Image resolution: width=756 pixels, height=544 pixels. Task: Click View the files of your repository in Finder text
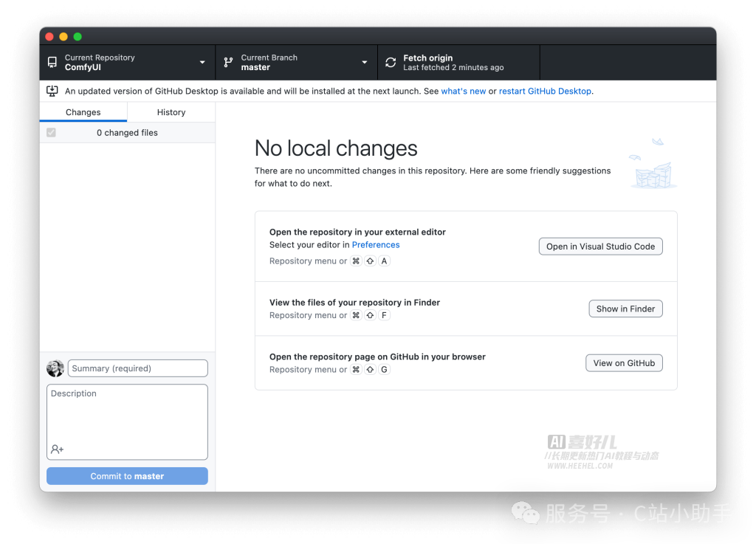click(x=354, y=303)
